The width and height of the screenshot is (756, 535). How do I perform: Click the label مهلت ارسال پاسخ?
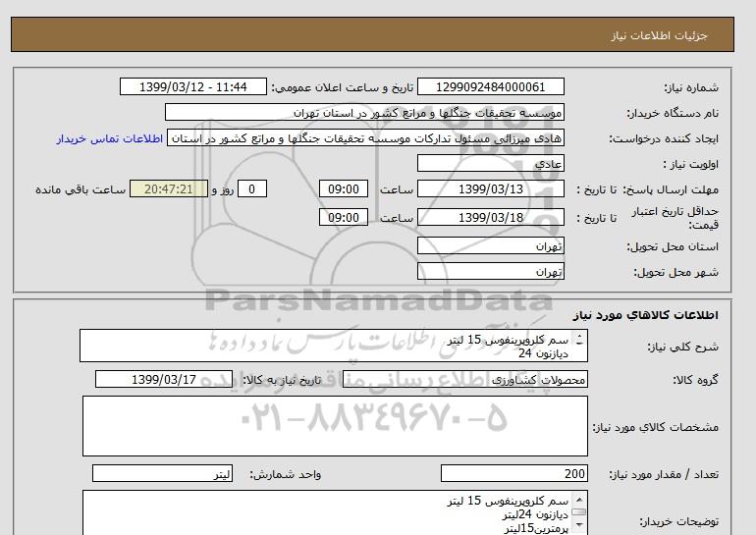point(672,189)
